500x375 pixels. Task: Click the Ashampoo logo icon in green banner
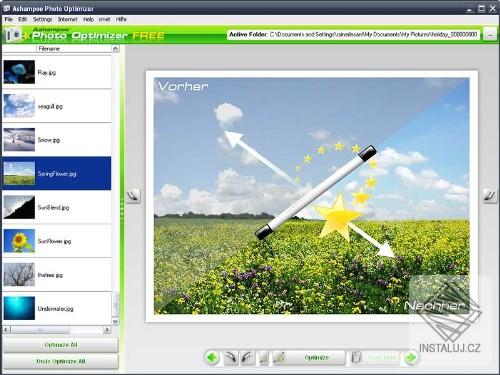pyautogui.click(x=14, y=35)
